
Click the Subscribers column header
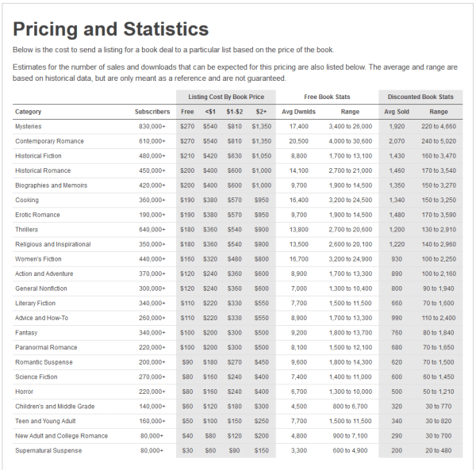click(x=152, y=112)
